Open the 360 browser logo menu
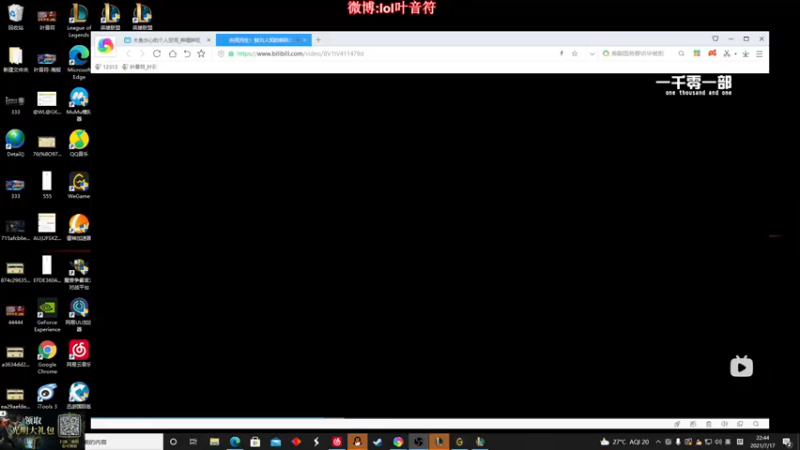Screen dimensions: 800x450 point(106,46)
